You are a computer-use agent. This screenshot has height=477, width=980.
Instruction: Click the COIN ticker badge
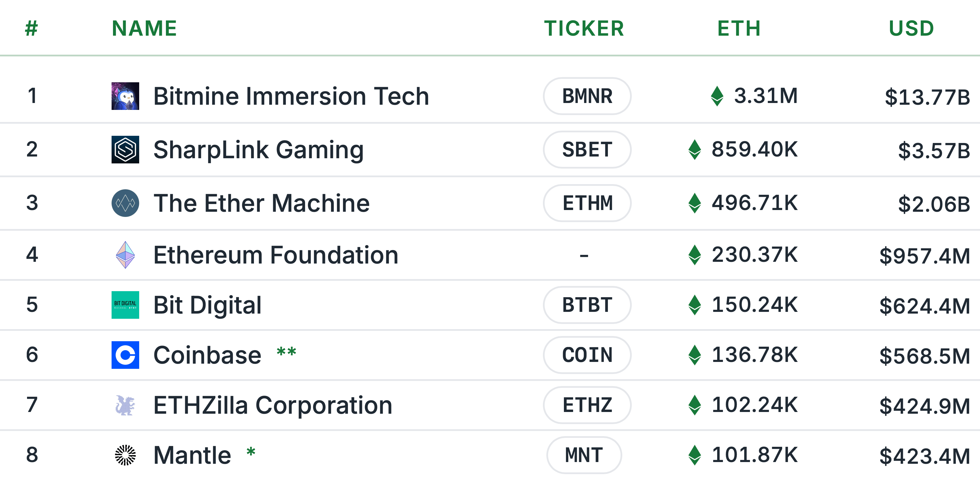587,355
